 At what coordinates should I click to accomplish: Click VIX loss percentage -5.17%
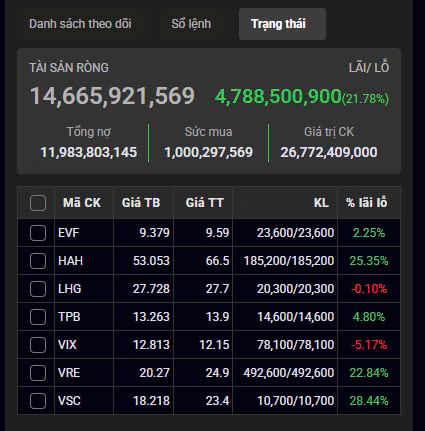click(369, 345)
